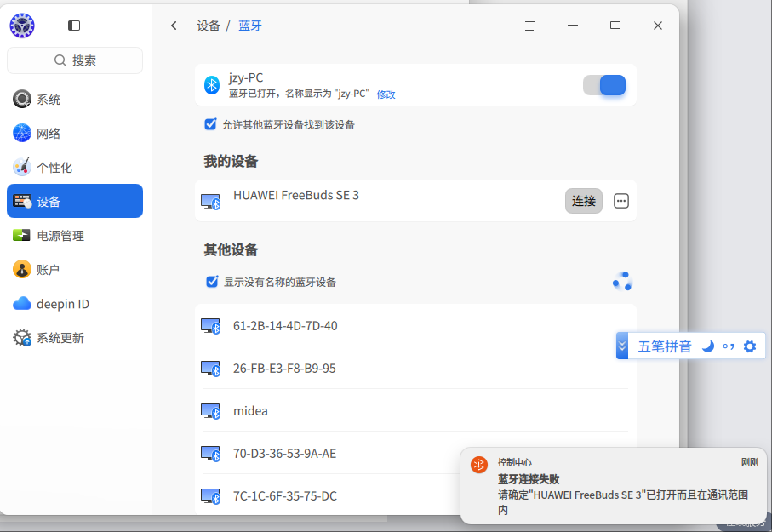The image size is (772, 532).
Task: Select device 61-2B-14-4D-7D-40
Action: [415, 326]
